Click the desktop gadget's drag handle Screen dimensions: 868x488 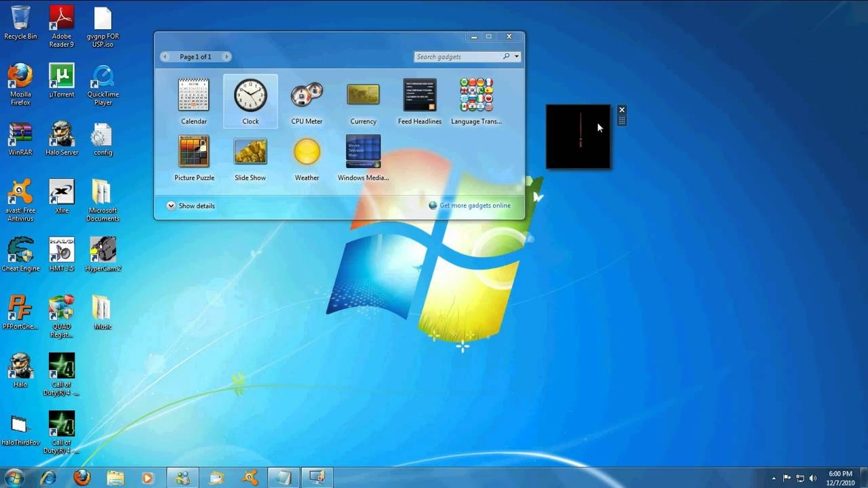[621, 121]
